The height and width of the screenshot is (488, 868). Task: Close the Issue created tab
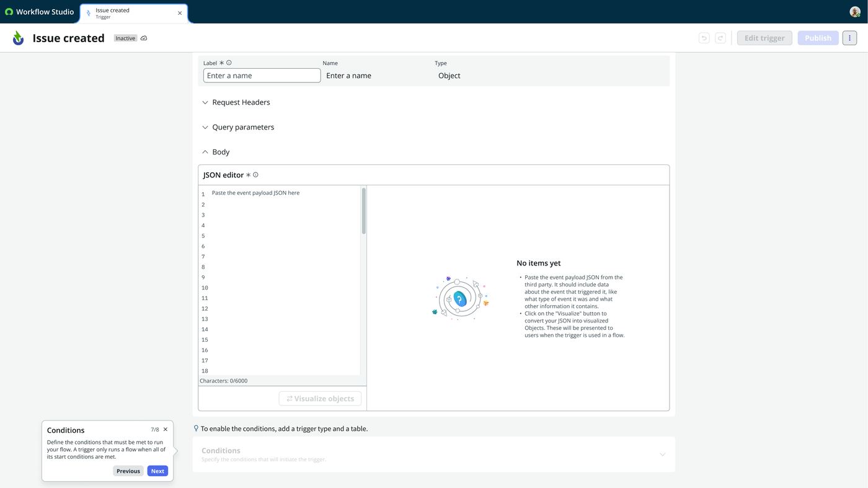(x=180, y=13)
